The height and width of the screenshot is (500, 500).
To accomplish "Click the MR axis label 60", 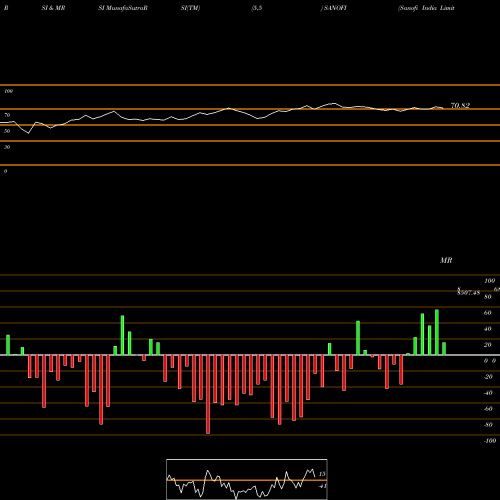I will (488, 313).
